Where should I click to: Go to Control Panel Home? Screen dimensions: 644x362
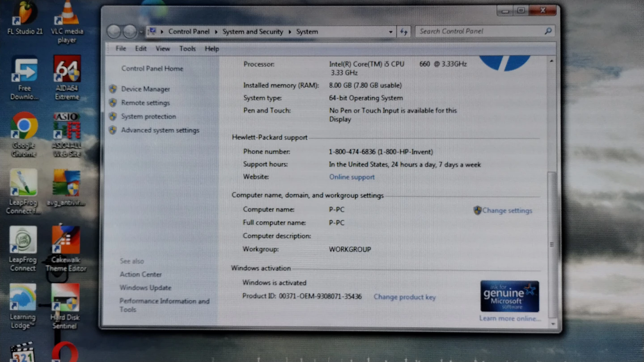tap(152, 68)
